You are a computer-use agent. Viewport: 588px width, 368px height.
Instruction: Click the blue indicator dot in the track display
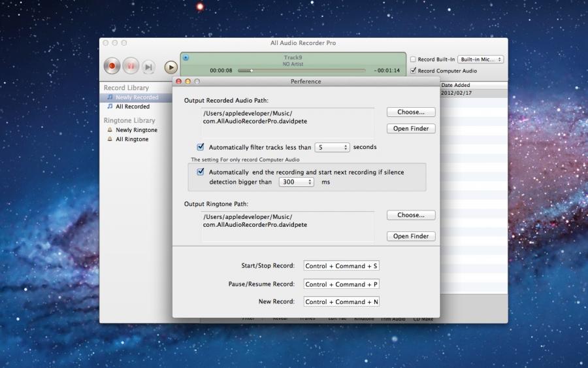click(186, 58)
